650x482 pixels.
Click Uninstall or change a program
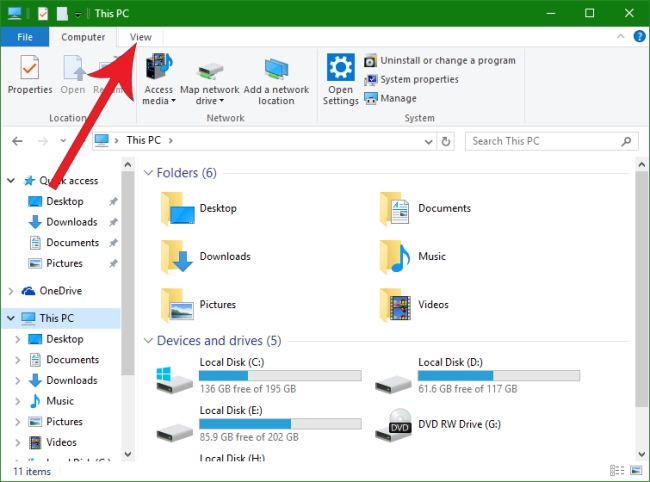440,61
